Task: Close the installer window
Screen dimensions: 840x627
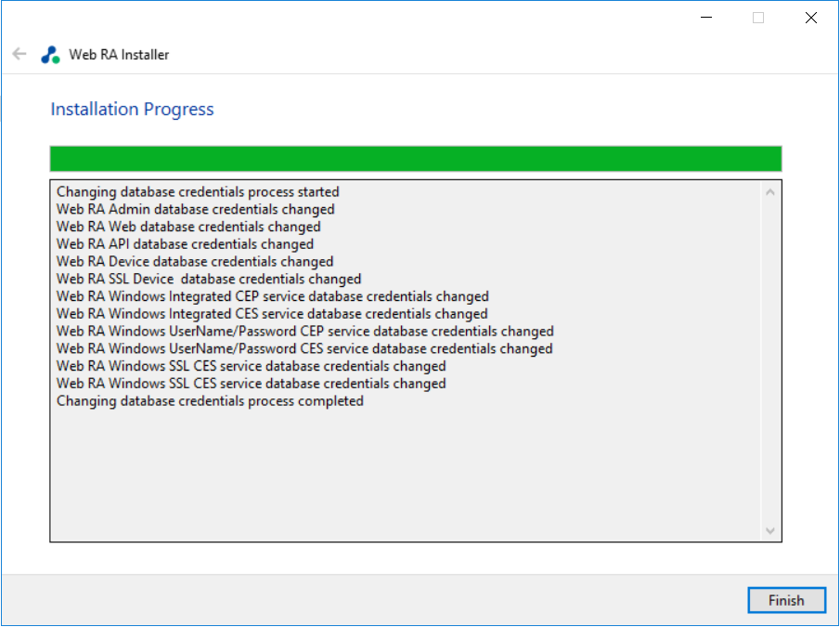Action: click(810, 18)
